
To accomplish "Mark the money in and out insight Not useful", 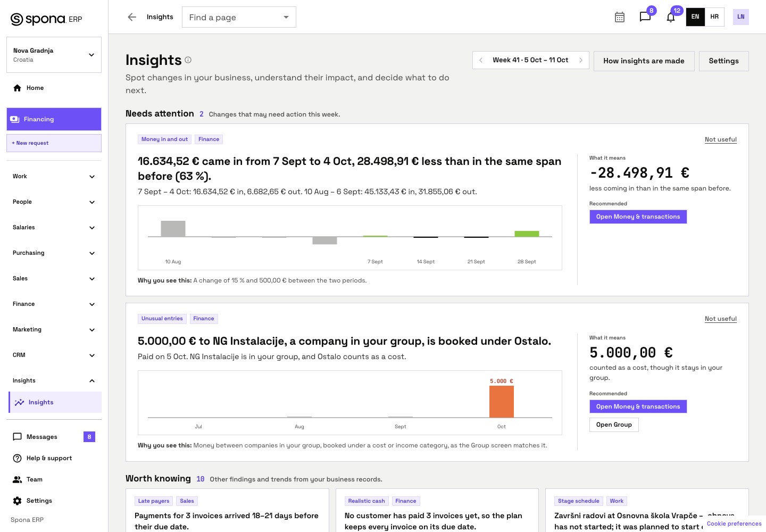I will pyautogui.click(x=720, y=139).
